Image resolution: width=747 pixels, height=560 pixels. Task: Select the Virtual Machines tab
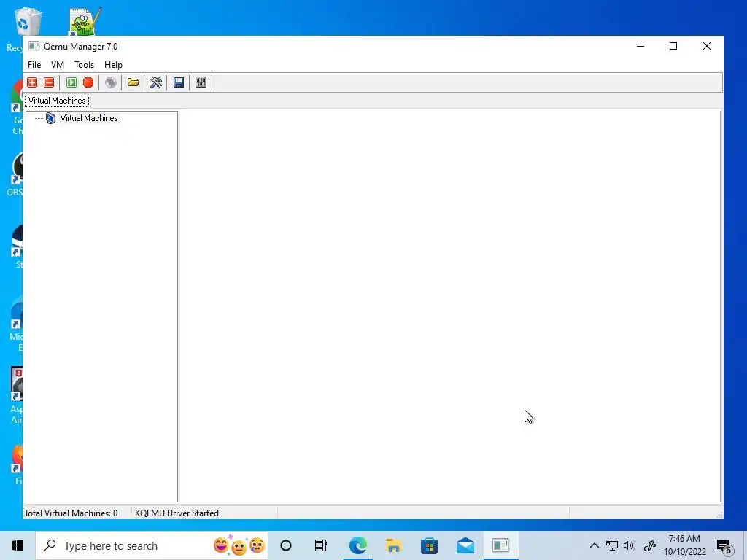[x=57, y=101]
